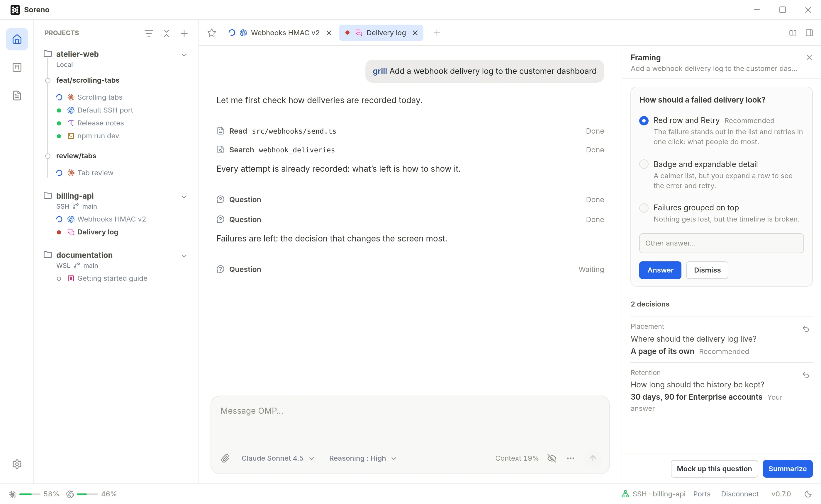Click the SSH connection network icon
The height and width of the screenshot is (504, 821).
(x=625, y=494)
